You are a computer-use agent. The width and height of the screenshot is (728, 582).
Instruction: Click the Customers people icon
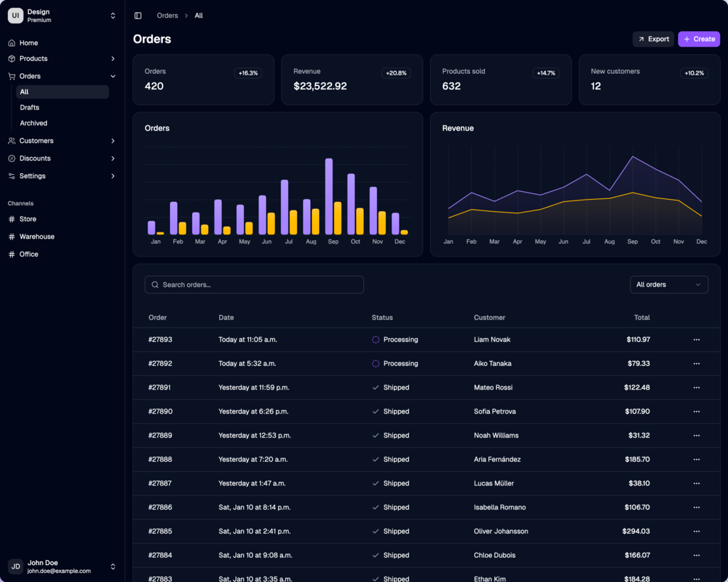[x=11, y=141]
